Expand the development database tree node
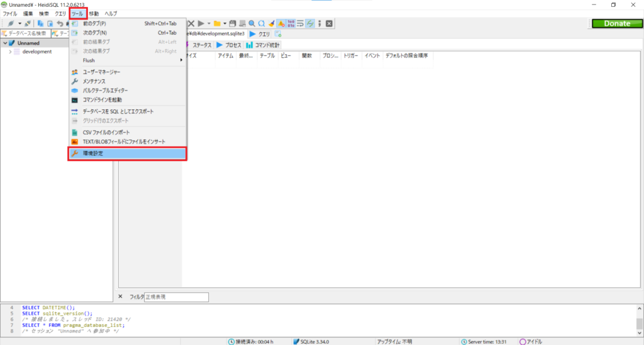The width and height of the screenshot is (644, 345). point(10,52)
